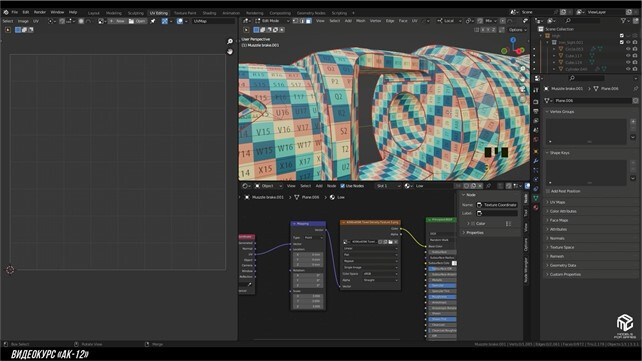Click the outliner filter funnel icon
642x361 pixels.
(624, 20)
